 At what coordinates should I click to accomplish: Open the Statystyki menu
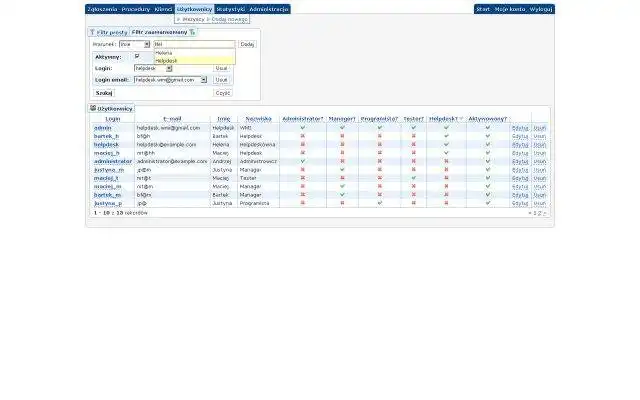click(x=231, y=9)
